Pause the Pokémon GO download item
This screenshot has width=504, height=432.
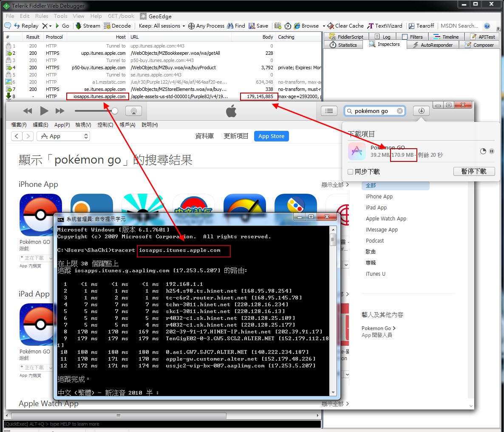pyautogui.click(x=492, y=151)
